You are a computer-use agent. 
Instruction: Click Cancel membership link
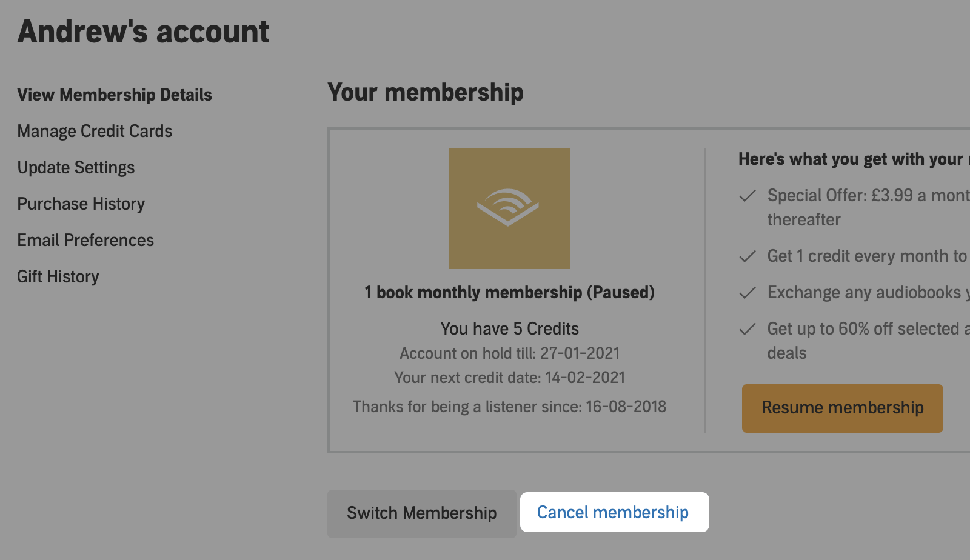(x=614, y=512)
